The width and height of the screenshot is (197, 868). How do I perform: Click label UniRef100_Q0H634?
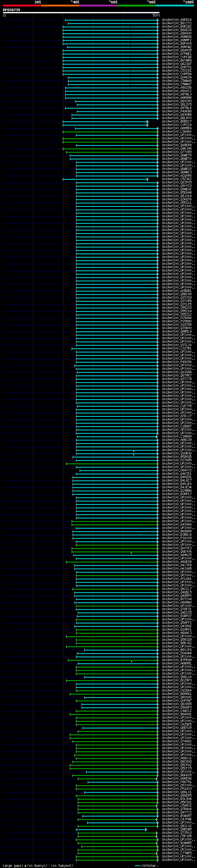coord(176,78)
